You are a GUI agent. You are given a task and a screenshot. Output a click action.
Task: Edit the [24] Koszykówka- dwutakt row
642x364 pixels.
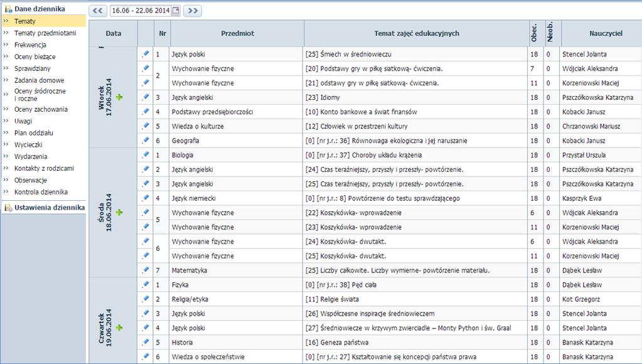coord(146,241)
